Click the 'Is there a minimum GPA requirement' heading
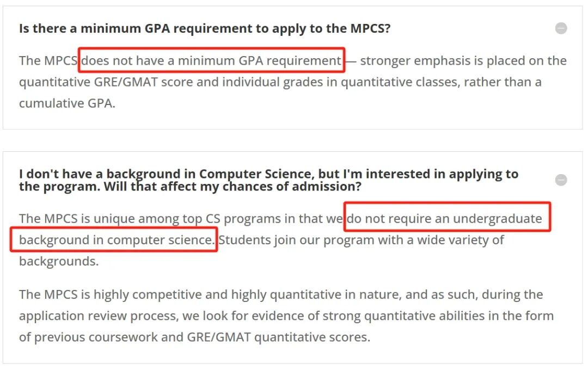The image size is (588, 370). [205, 29]
